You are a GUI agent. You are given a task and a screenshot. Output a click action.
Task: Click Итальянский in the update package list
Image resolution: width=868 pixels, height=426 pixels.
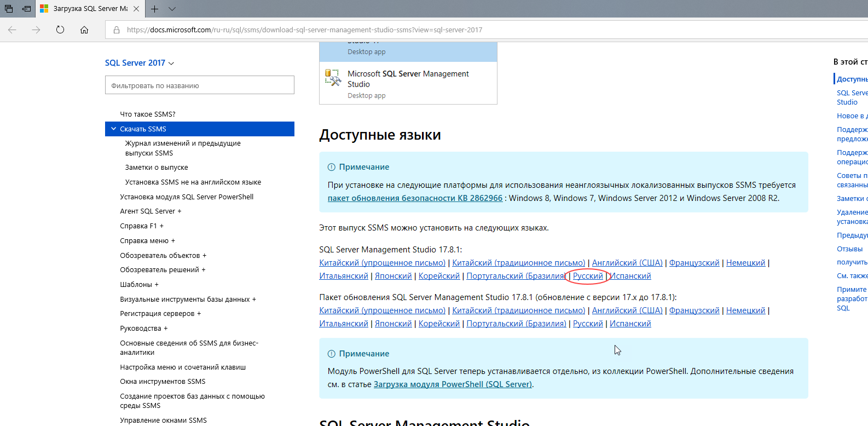pyautogui.click(x=344, y=324)
